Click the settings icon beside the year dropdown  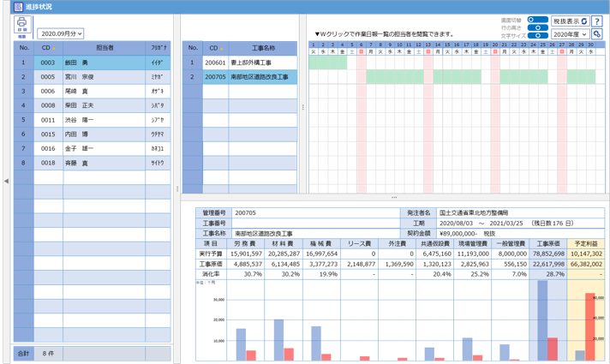click(597, 35)
